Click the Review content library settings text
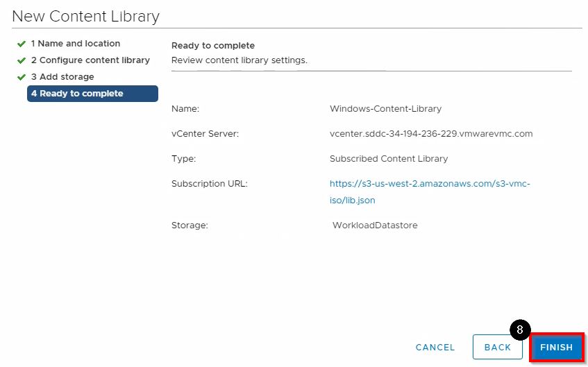Screen dimensions: 588x367 (240, 60)
